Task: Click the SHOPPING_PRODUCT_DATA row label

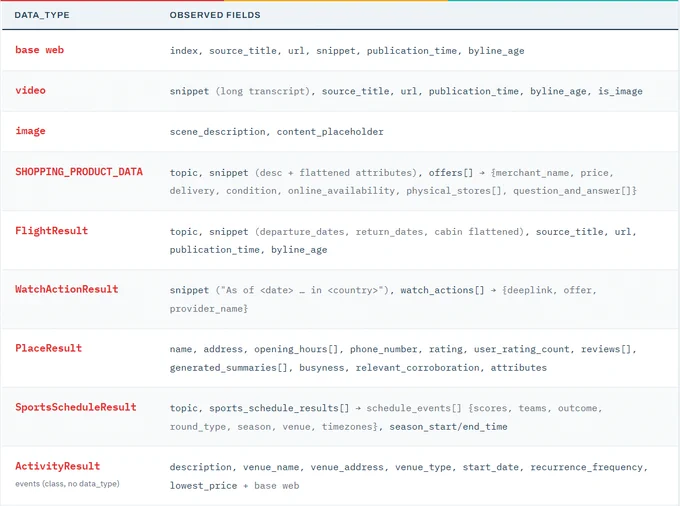Action: point(79,172)
